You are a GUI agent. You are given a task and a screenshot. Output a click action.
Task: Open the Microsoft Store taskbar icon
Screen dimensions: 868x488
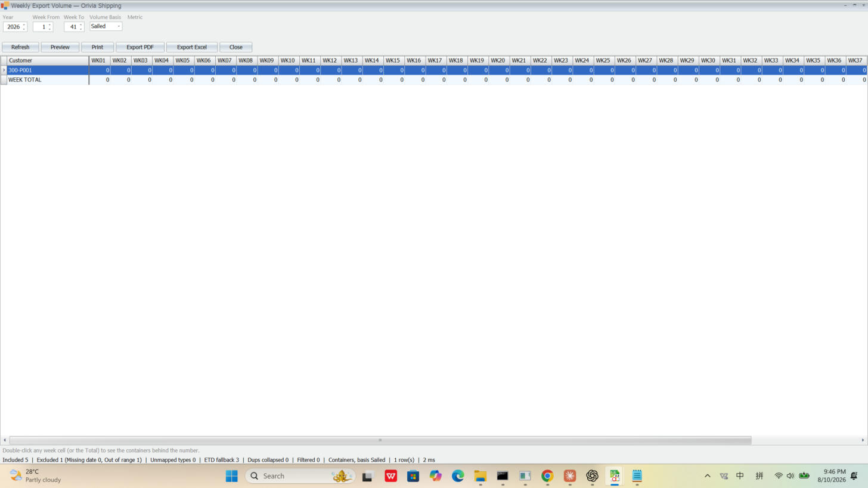[x=413, y=475]
